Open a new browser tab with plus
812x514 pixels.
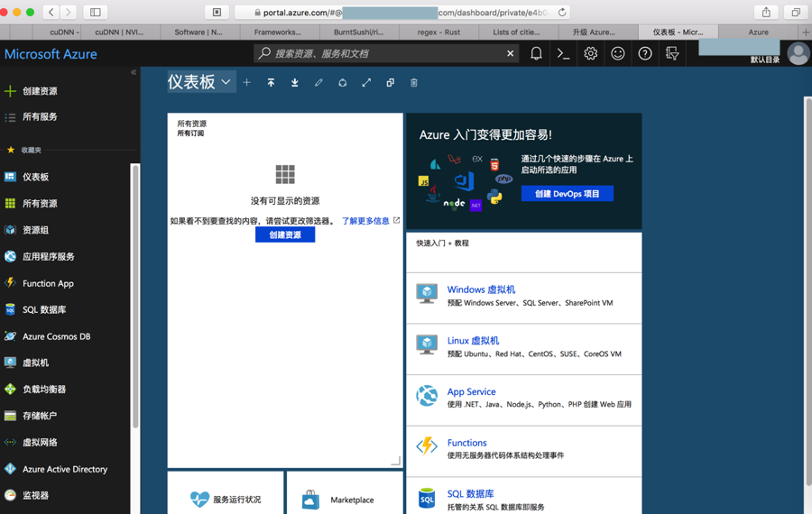pos(806,32)
